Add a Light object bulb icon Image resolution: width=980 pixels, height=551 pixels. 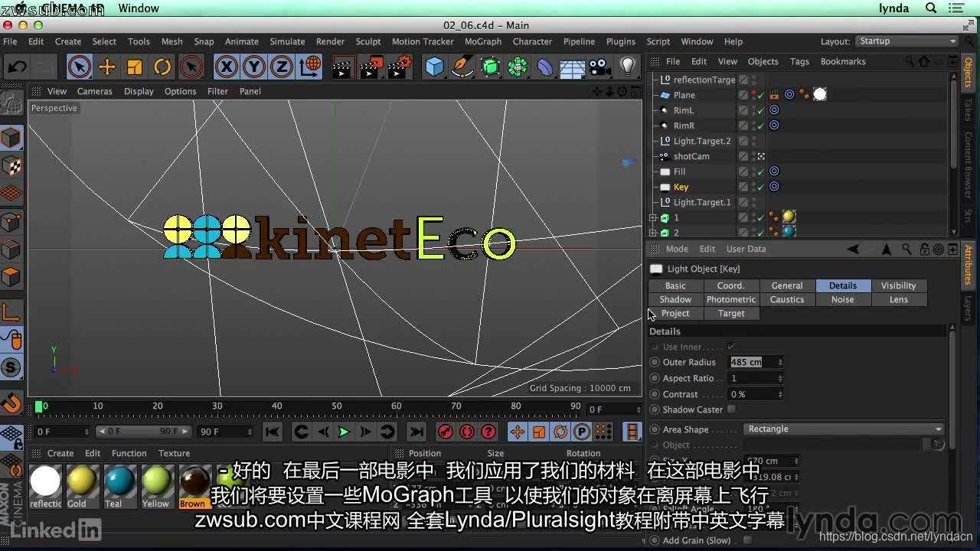(628, 67)
